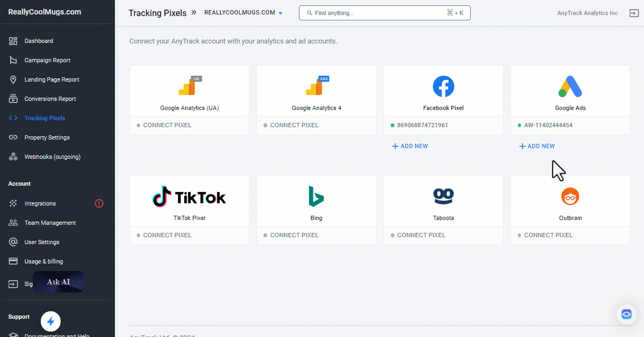This screenshot has width=644, height=337.
Task: Click the Conversions Report icon
Action: coord(13,99)
